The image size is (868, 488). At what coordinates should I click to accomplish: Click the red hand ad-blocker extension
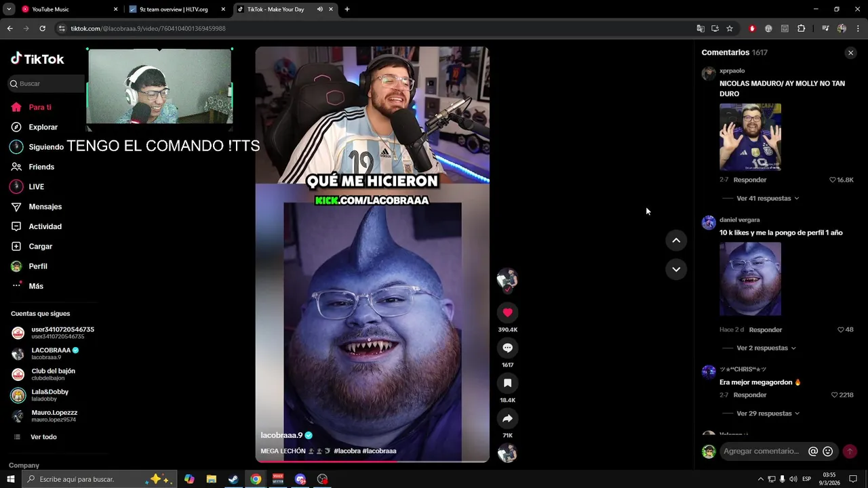[x=752, y=28]
